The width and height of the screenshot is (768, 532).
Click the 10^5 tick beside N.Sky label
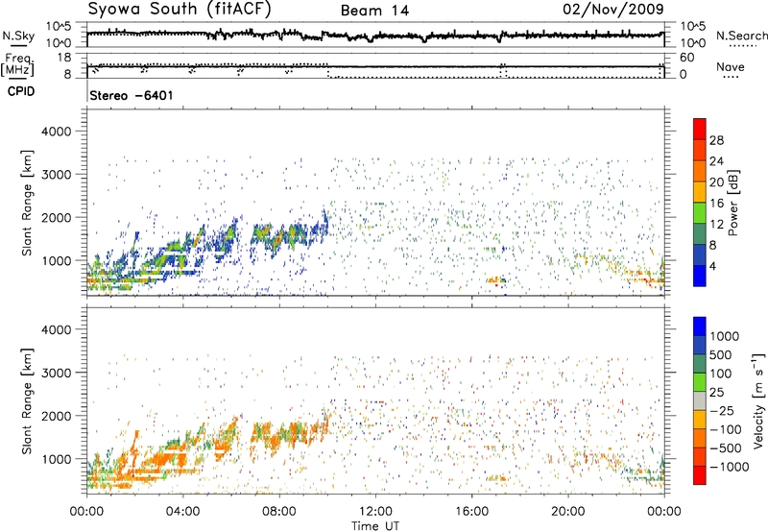tap(59, 26)
